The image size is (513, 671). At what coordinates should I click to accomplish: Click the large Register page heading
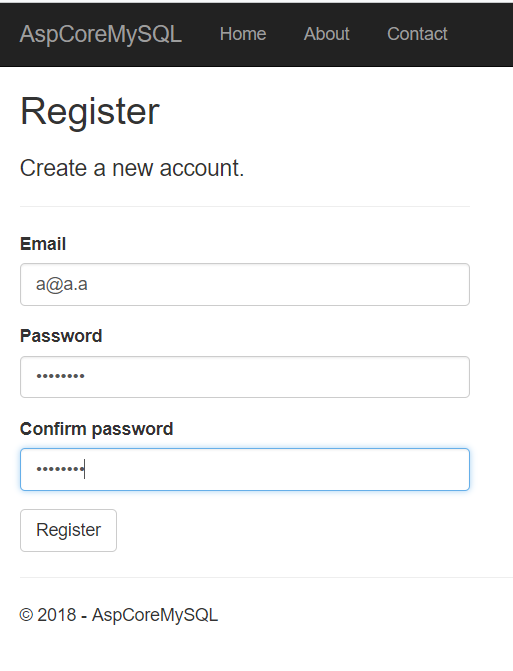click(90, 111)
